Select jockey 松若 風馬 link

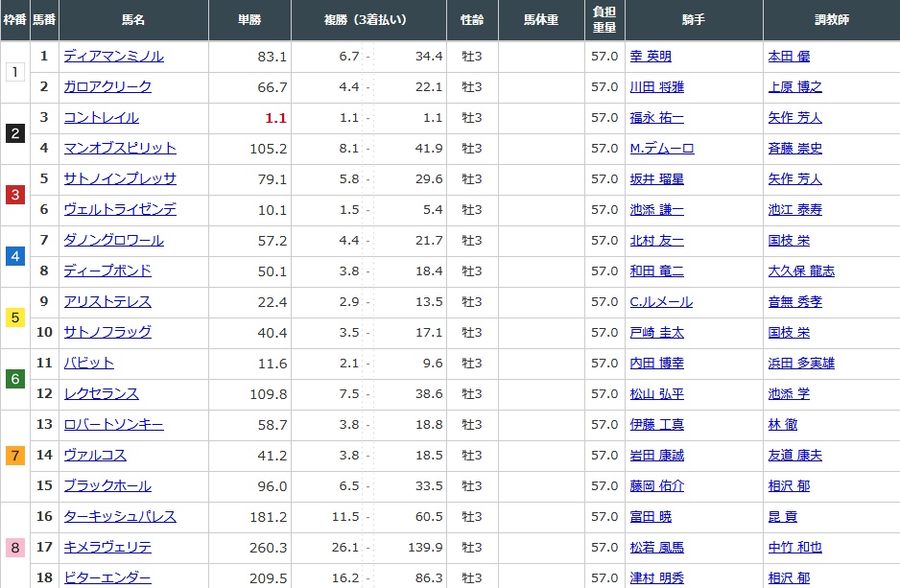(x=656, y=548)
